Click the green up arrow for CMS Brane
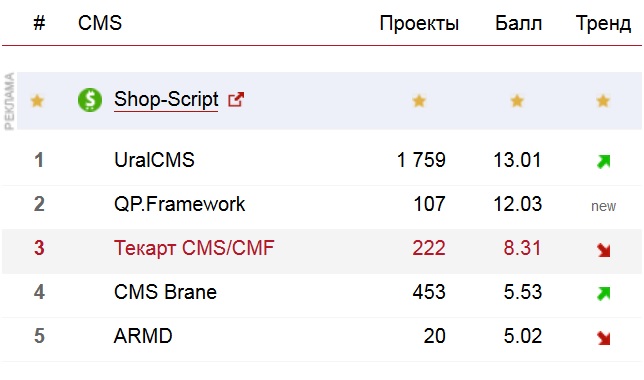 point(603,293)
